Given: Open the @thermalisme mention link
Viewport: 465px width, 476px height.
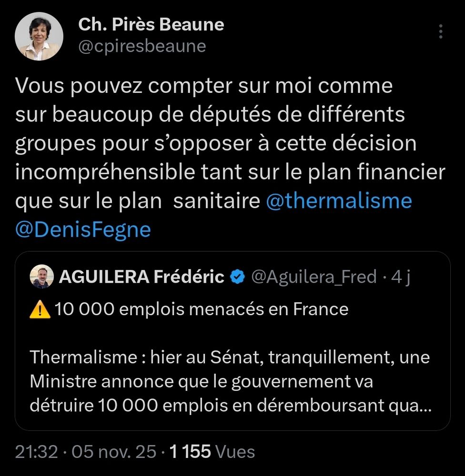Looking at the screenshot, I should pos(339,201).
